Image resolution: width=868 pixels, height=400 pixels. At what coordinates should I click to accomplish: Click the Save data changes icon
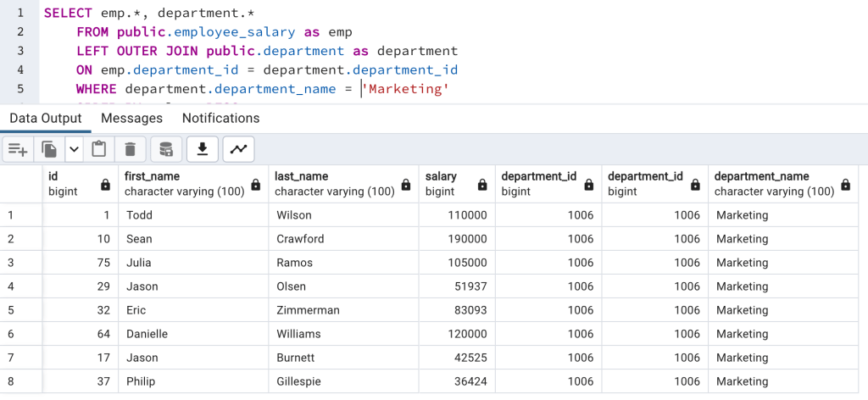(x=166, y=150)
